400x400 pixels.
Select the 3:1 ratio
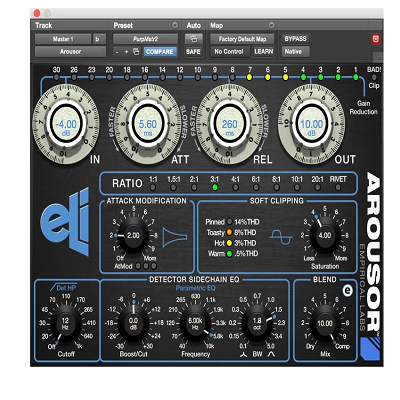pos(215,188)
